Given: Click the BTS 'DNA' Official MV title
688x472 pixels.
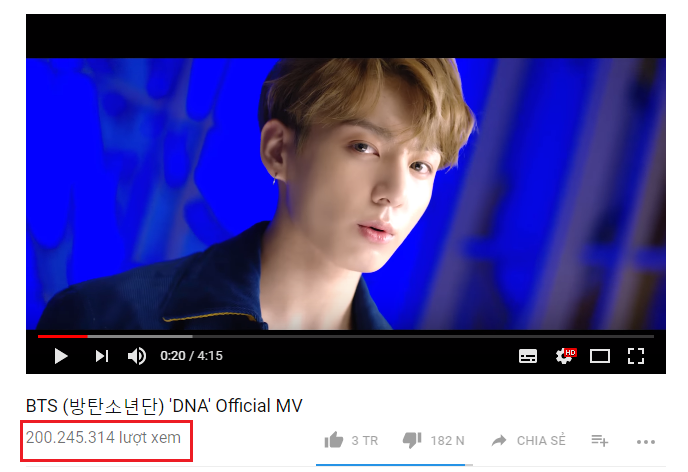Looking at the screenshot, I should point(164,406).
